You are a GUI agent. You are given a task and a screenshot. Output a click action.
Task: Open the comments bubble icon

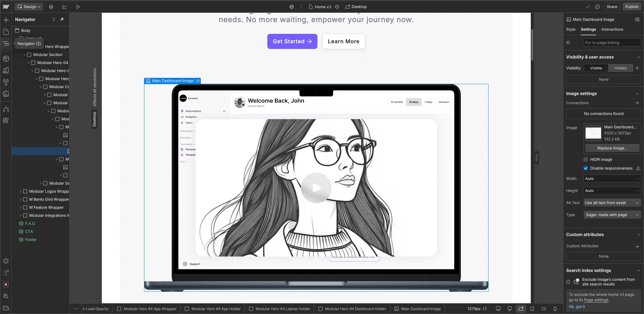[597, 7]
